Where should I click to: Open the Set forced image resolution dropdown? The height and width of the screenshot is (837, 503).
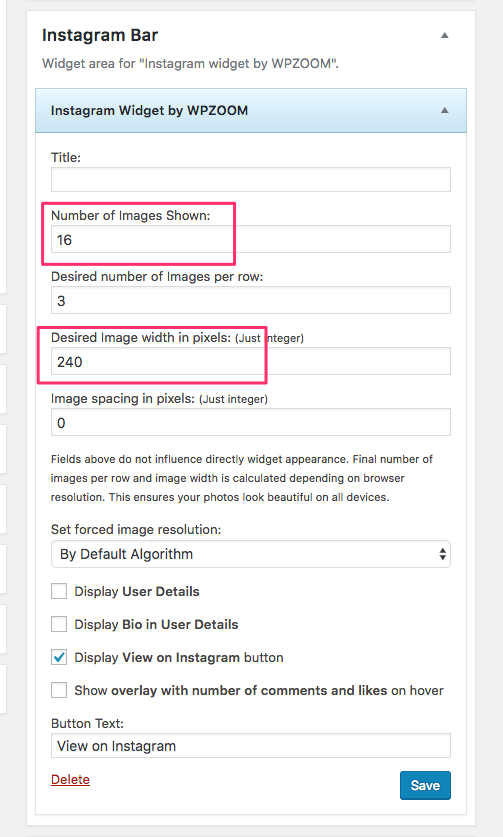point(250,554)
